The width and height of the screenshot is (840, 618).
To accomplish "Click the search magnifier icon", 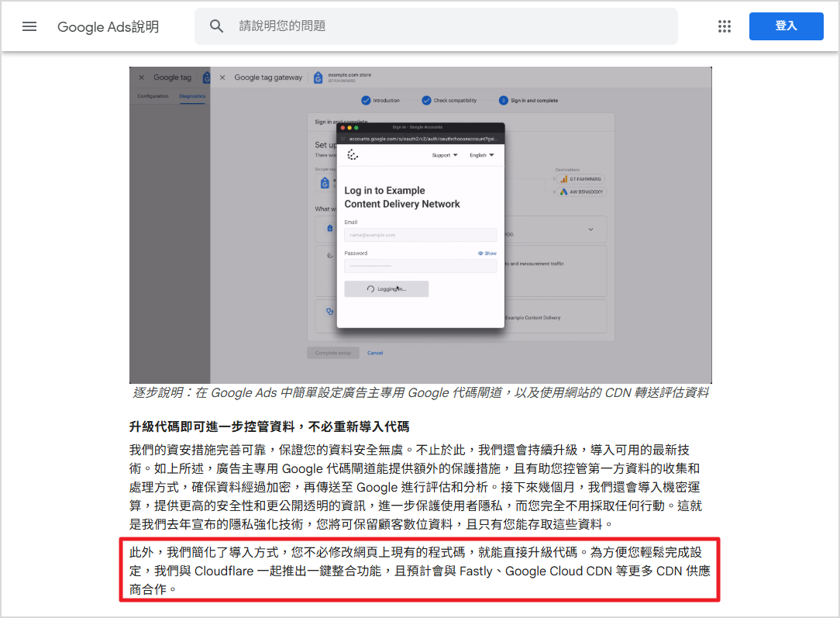I will (216, 26).
